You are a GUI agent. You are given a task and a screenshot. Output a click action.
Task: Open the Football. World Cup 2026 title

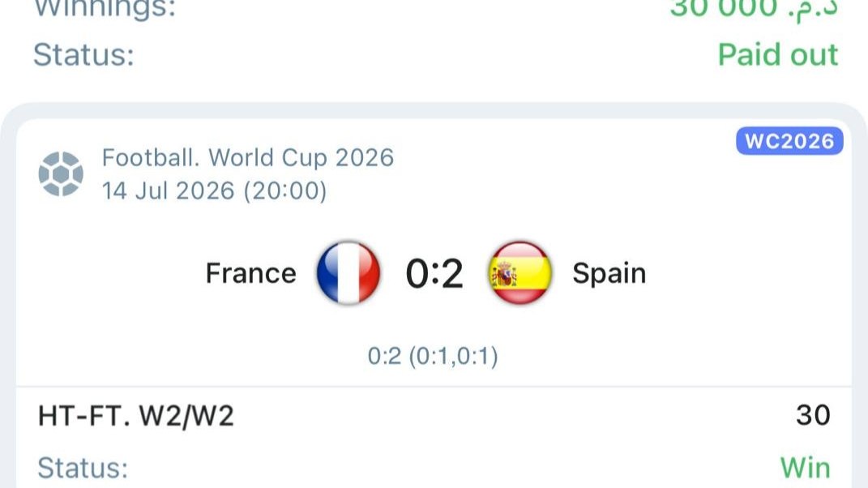coord(248,158)
